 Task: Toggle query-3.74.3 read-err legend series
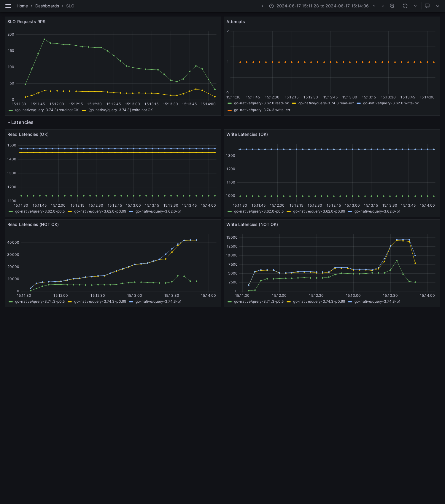(x=326, y=103)
